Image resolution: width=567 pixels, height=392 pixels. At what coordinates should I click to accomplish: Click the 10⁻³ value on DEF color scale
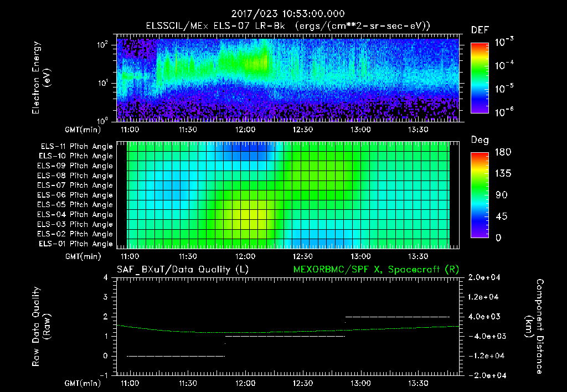point(504,42)
